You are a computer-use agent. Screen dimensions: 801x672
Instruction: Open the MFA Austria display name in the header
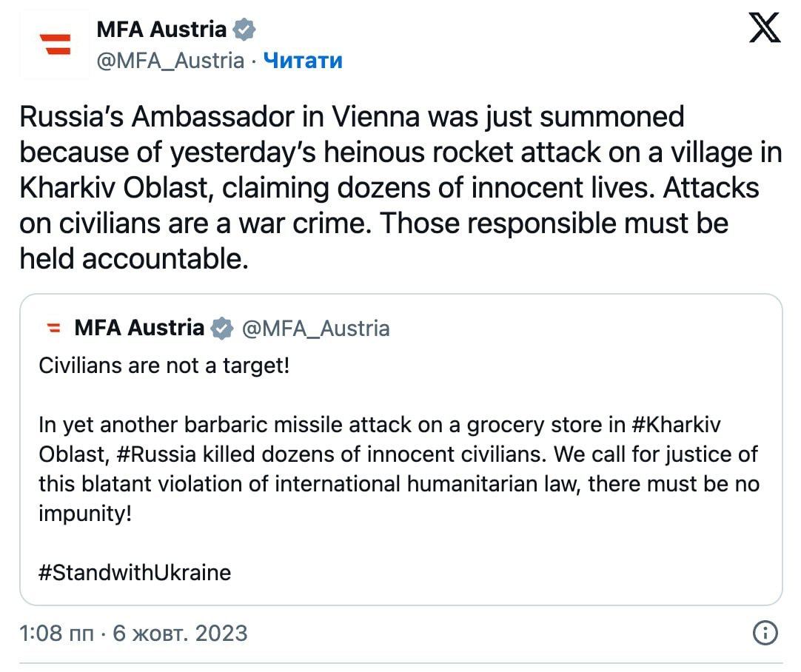point(161,30)
